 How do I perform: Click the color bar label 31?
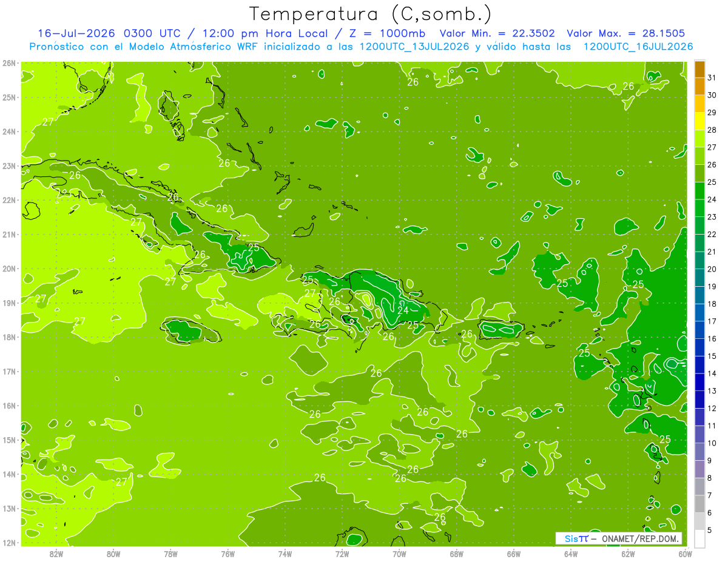(712, 78)
